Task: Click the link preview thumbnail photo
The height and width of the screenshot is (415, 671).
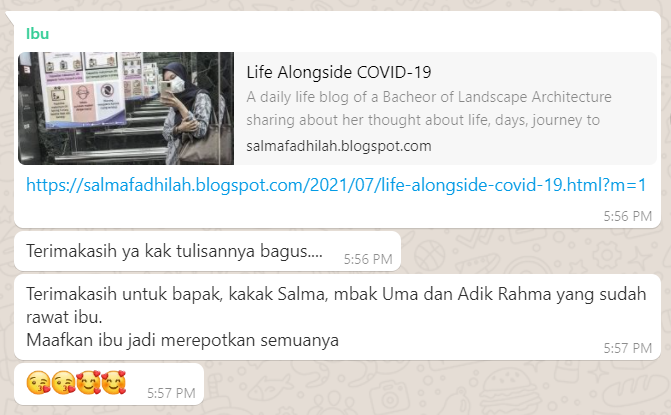Action: point(126,108)
